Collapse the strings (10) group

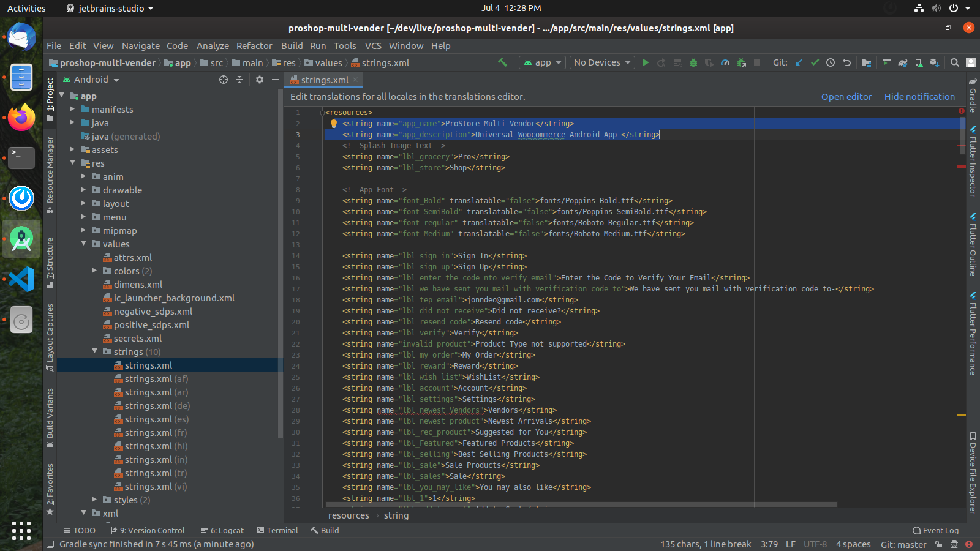[x=94, y=351]
